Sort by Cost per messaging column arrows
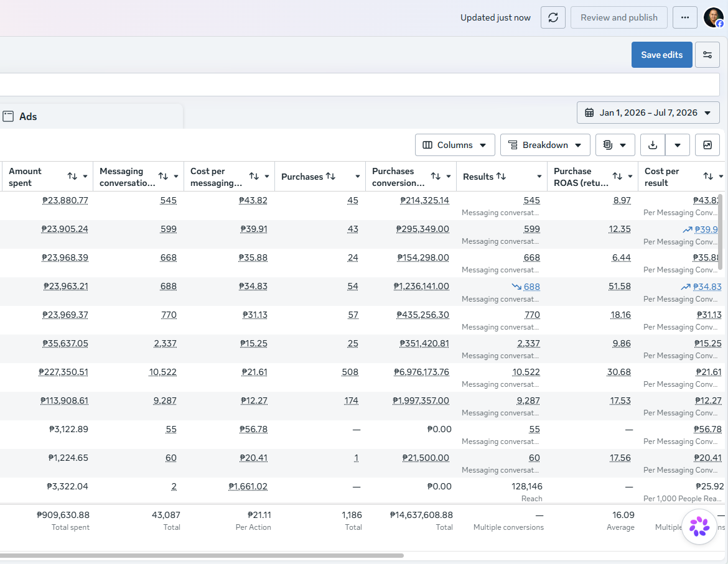The image size is (728, 564). (x=254, y=176)
